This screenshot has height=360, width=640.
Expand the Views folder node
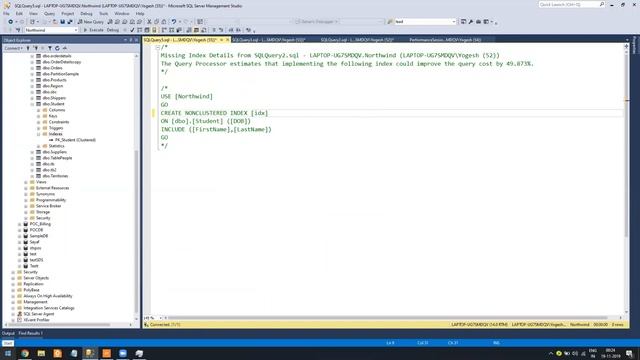pyautogui.click(x=26, y=182)
